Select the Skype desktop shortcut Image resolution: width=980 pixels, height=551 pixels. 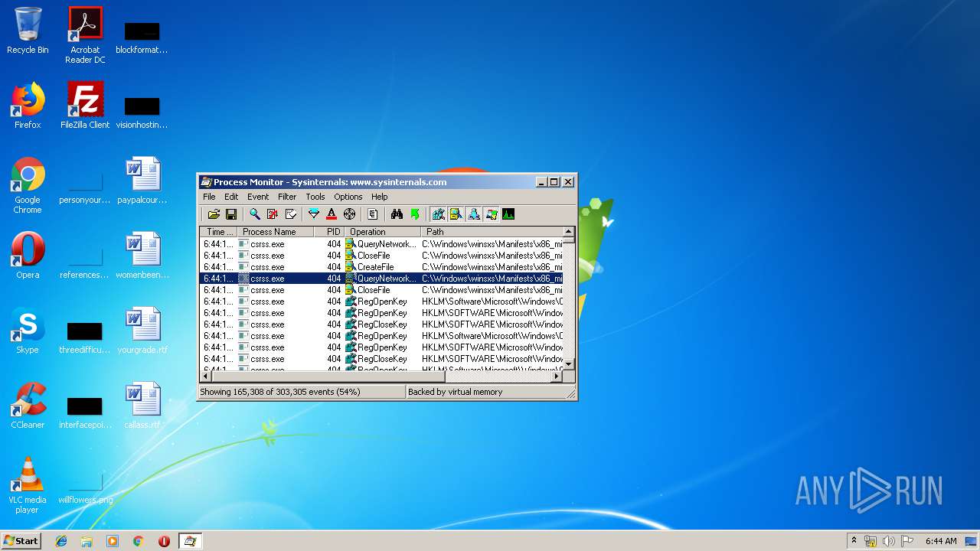[28, 331]
